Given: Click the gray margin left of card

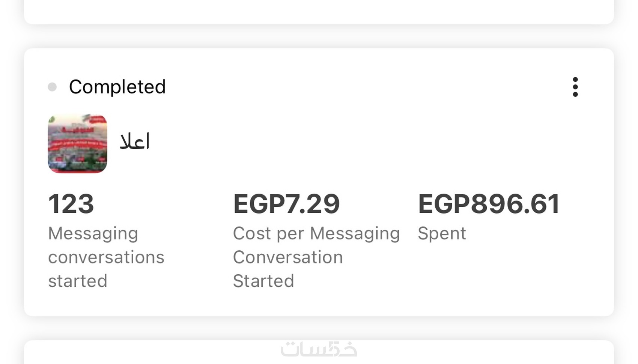Looking at the screenshot, I should pos(11,180).
